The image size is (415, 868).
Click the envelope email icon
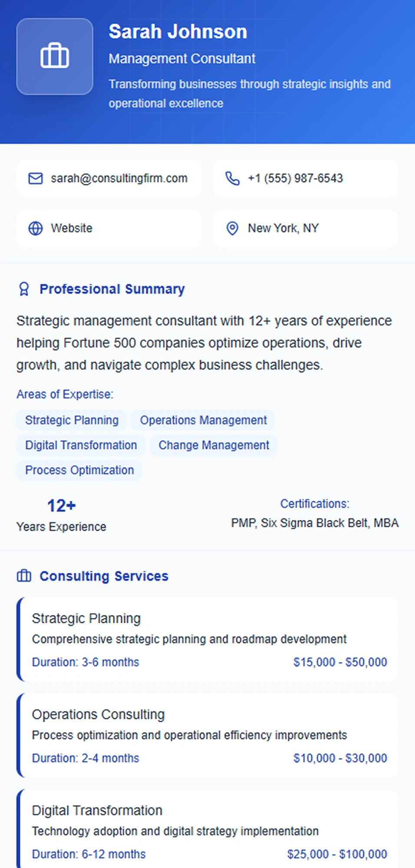(x=36, y=178)
